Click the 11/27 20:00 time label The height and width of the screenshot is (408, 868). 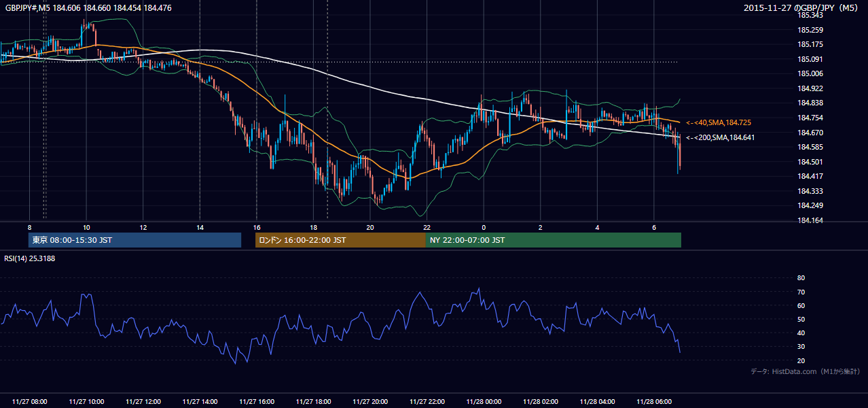pos(370,402)
